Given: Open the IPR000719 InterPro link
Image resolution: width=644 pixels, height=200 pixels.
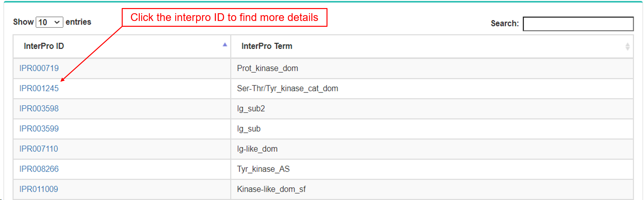Looking at the screenshot, I should (39, 68).
